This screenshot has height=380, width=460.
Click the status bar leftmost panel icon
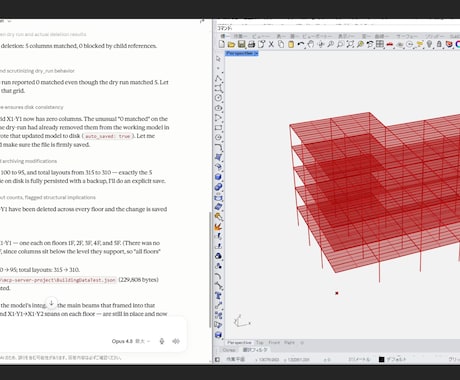coord(217,359)
